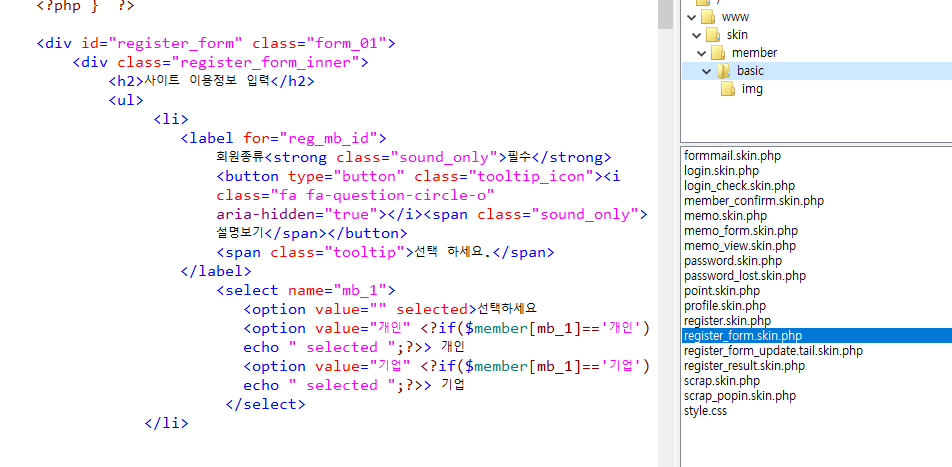Screen dimensions: 952x467
Task: Select register_form.skin.php in file list
Action: 743,336
